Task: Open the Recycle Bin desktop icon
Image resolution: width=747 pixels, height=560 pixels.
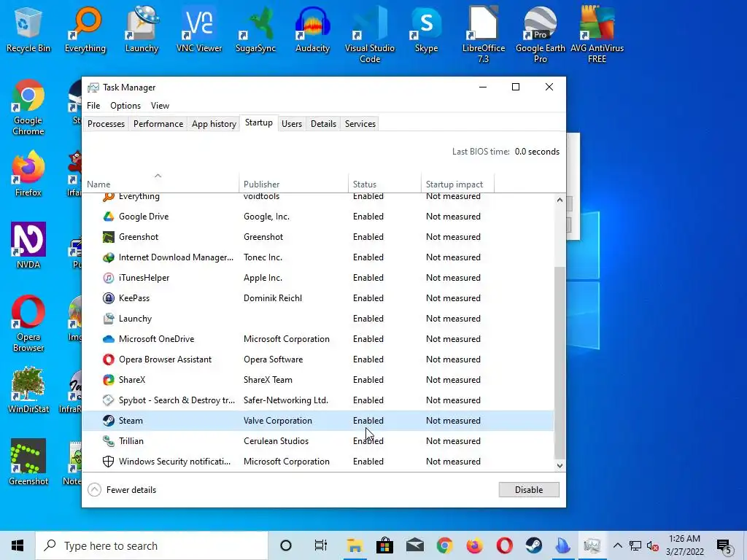Action: 28,29
